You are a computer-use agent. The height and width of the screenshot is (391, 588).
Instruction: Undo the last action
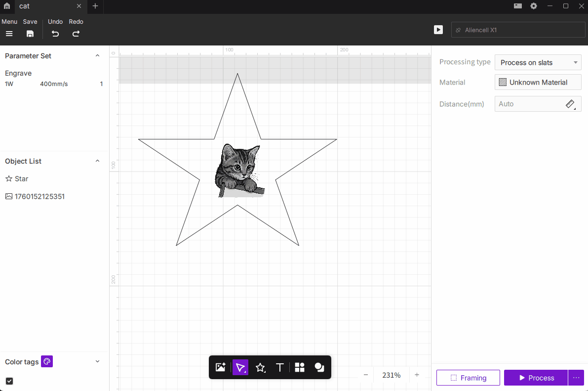point(55,34)
